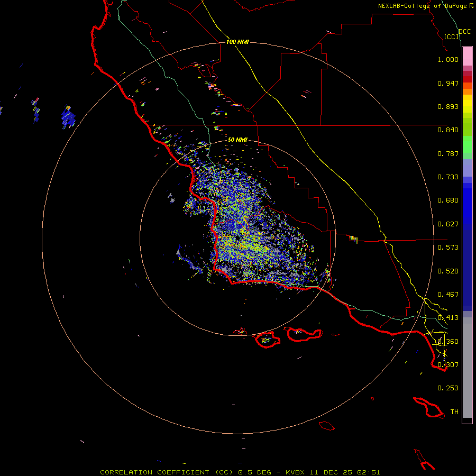Click the NEXLAB-College of DuPage watermark text
The height and width of the screenshot is (476, 476).
pos(425,6)
